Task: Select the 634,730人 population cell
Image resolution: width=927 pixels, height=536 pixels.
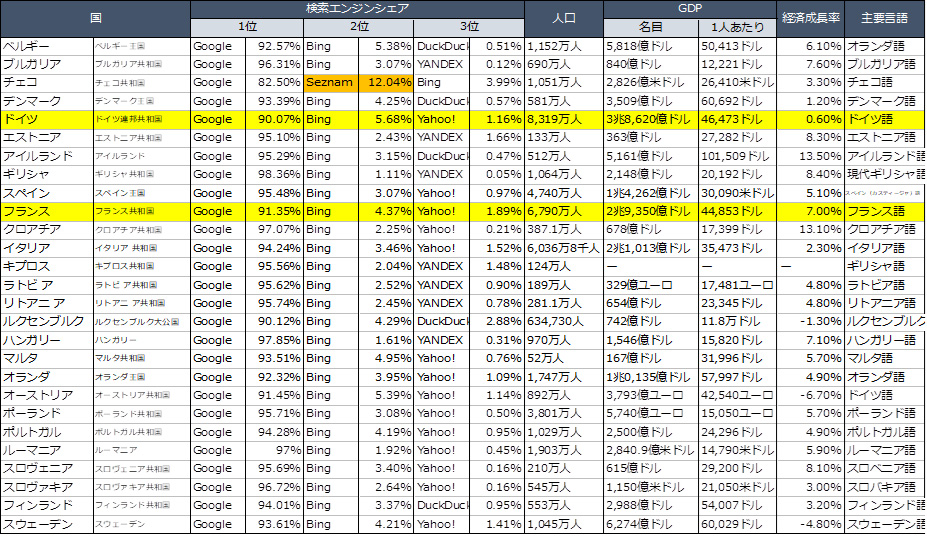Action: [564, 321]
